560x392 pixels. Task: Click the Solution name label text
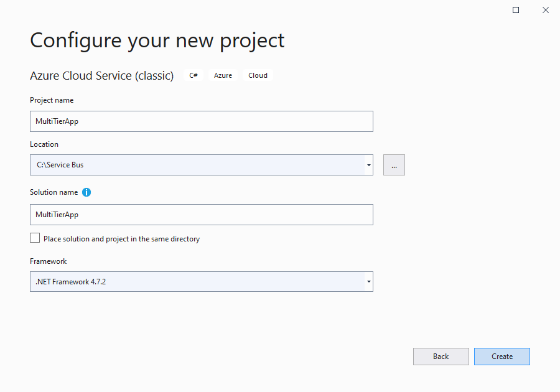pos(54,192)
